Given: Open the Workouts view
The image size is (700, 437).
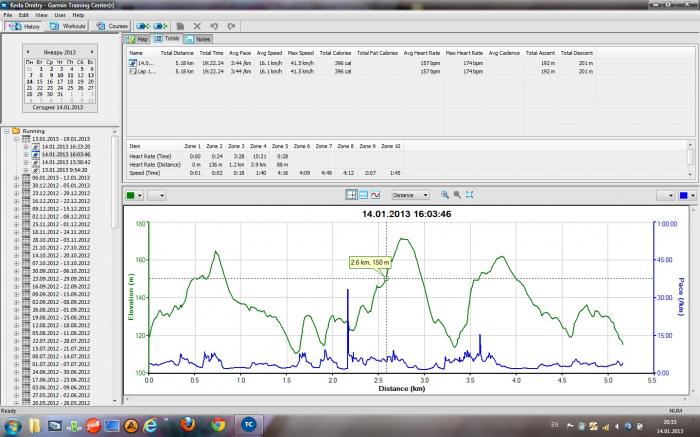Looking at the screenshot, I should click(68, 26).
